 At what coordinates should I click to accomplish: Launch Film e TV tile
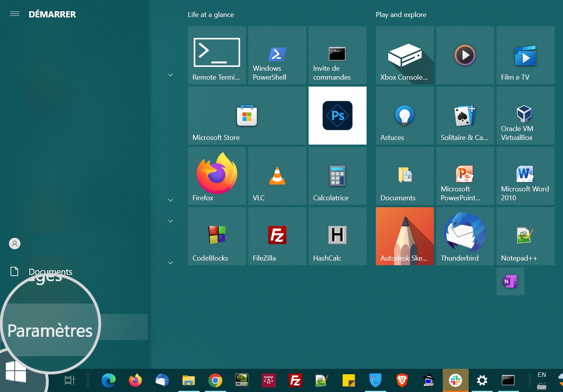coord(525,55)
